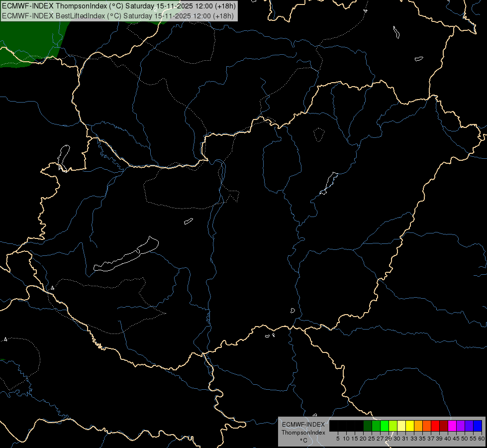Click the BestLiftedIndex title line

tap(118, 15)
